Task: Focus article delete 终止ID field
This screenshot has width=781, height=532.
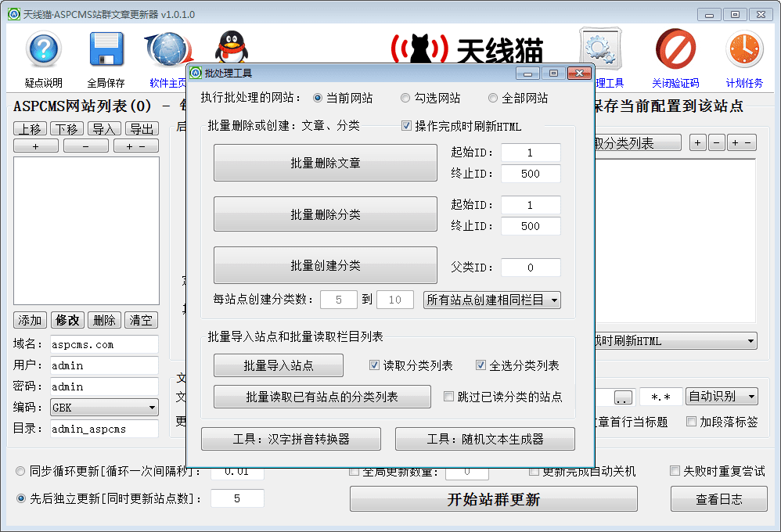Action: pos(531,174)
